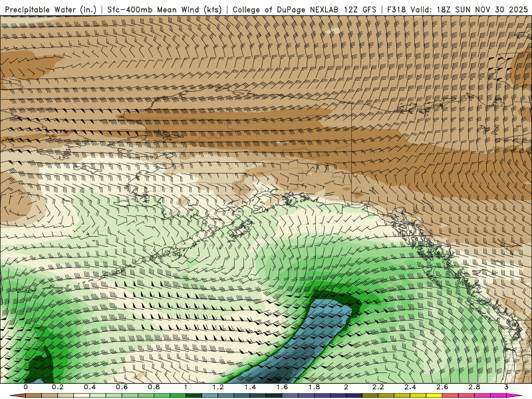
Task: Click the "2.4" label on the color scale
Action: tap(410, 387)
